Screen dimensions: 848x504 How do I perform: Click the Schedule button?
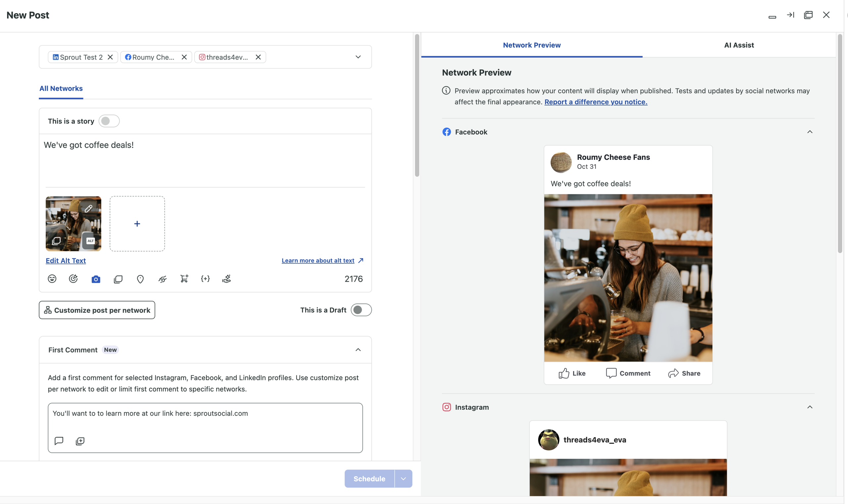point(369,479)
